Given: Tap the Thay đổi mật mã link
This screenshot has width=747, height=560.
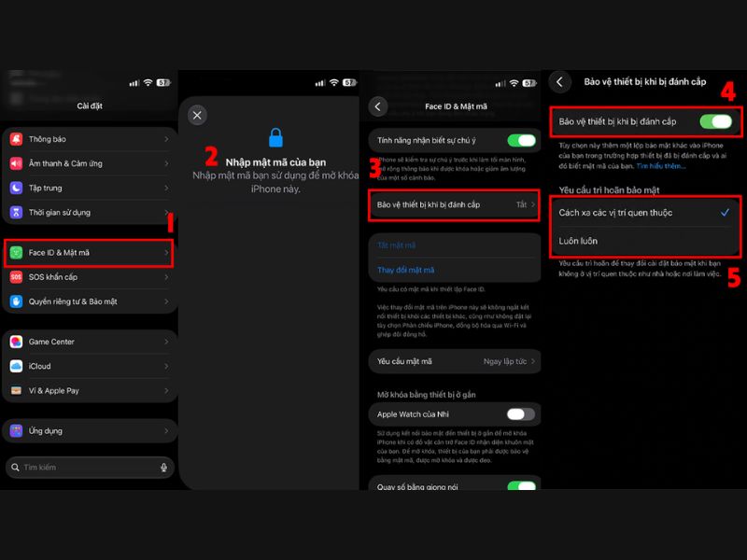Looking at the screenshot, I should [406, 270].
